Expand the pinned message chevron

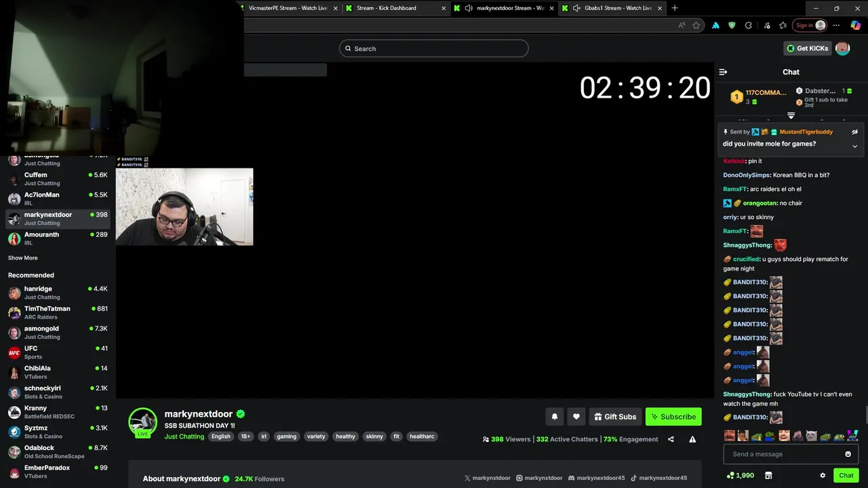click(x=854, y=146)
